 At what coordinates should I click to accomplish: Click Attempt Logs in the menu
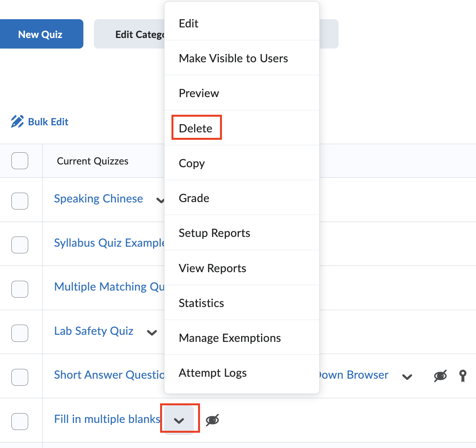pos(213,373)
